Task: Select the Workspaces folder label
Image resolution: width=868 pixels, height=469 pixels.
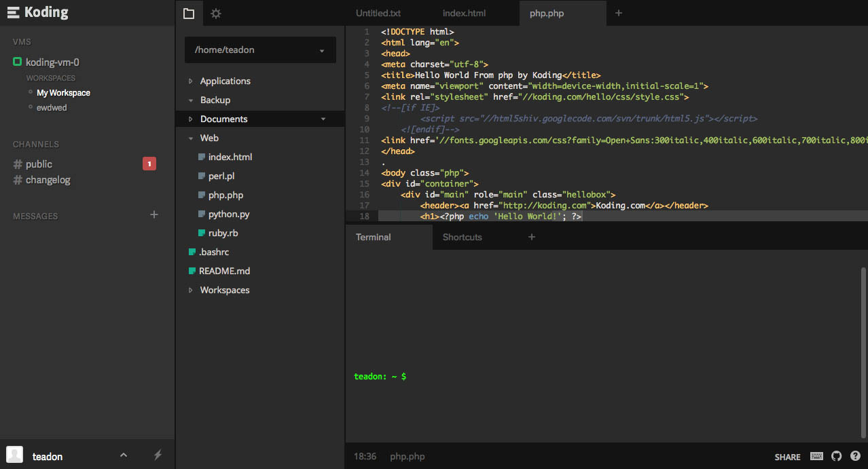Action: point(224,290)
